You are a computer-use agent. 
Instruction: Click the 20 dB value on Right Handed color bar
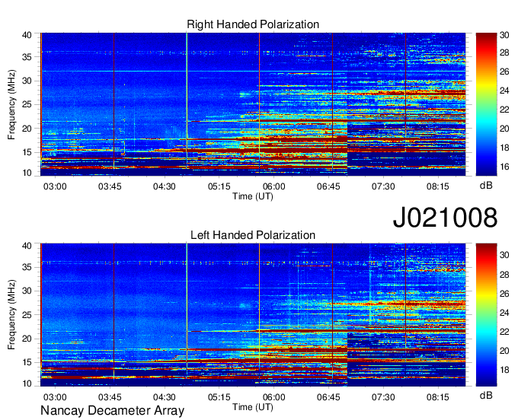pyautogui.click(x=504, y=129)
